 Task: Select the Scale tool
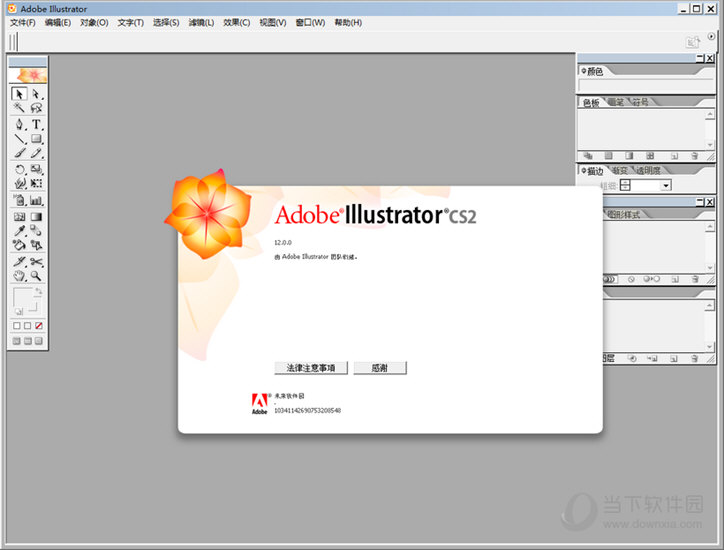tap(36, 169)
